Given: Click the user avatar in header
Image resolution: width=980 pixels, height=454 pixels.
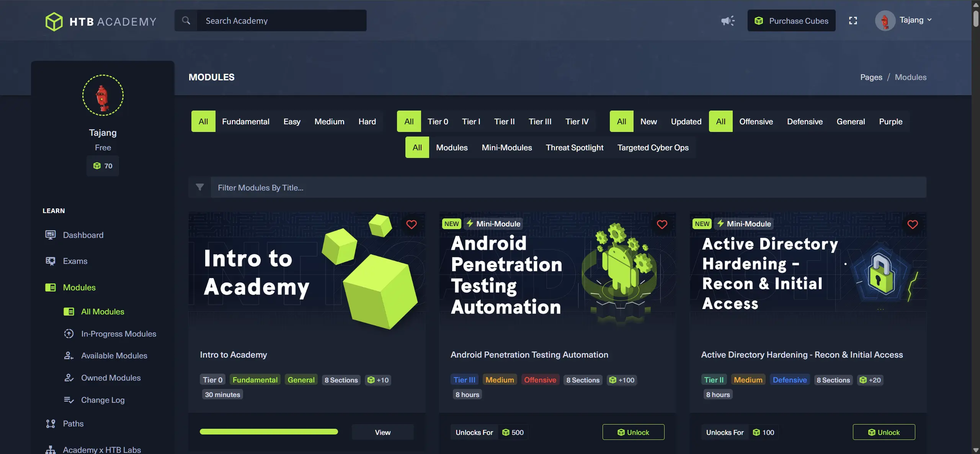Looking at the screenshot, I should [x=885, y=21].
